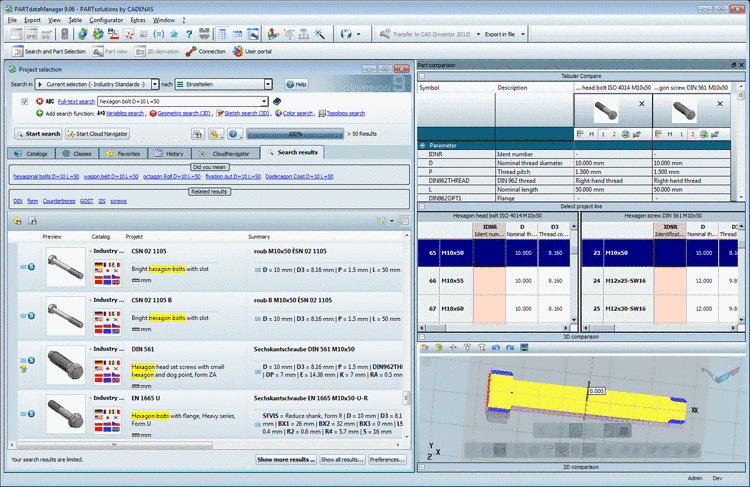Toggle the Full-text search checkbox
The image size is (750, 487).
click(x=25, y=101)
